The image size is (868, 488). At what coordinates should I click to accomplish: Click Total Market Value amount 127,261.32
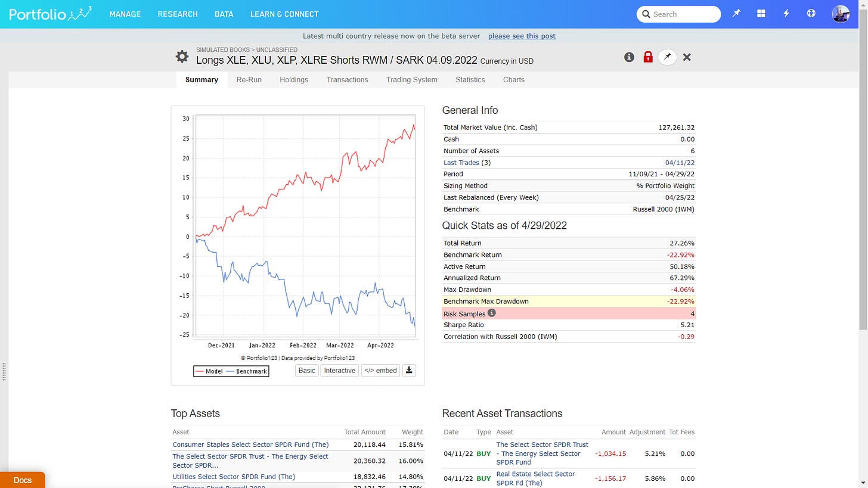[676, 128]
